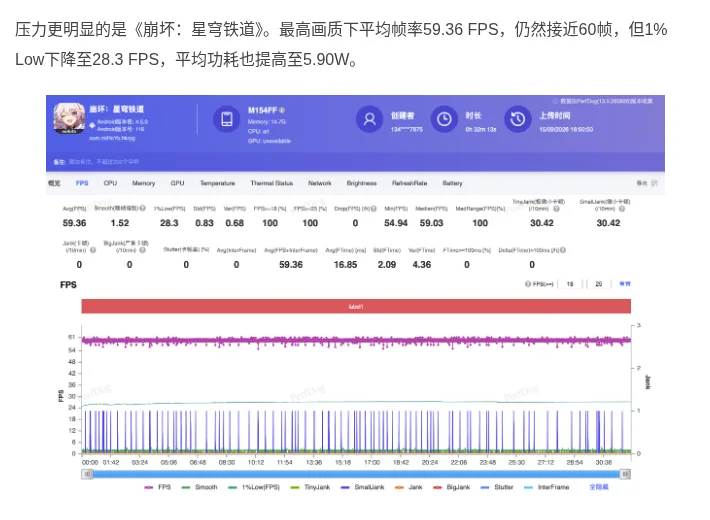Image resolution: width=710 pixels, height=520 pixels.
Task: Switch to the Network tab
Action: click(320, 183)
